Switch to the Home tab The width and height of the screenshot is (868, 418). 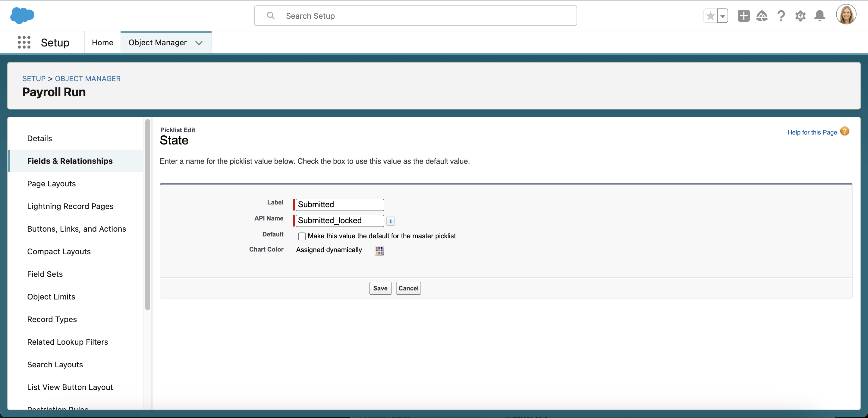coord(102,42)
